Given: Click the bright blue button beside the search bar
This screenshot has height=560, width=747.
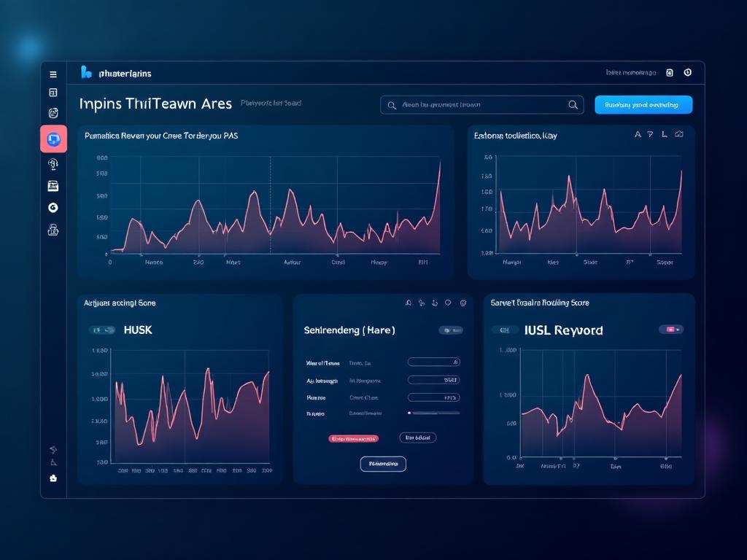Looking at the screenshot, I should pyautogui.click(x=643, y=105).
